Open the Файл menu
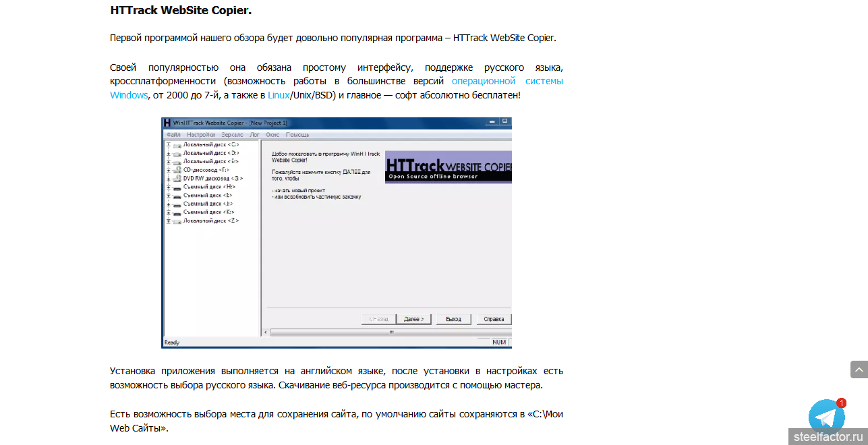The width and height of the screenshot is (868, 445). (x=173, y=135)
